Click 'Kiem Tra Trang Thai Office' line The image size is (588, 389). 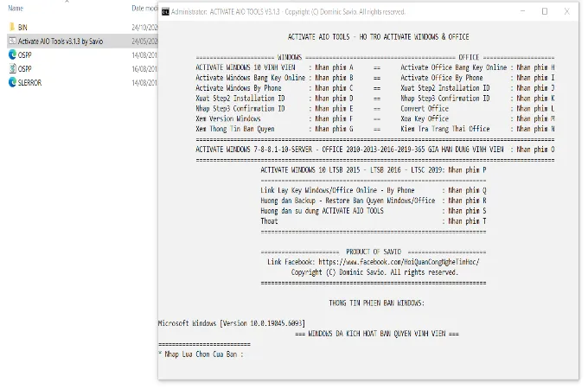[477, 129]
